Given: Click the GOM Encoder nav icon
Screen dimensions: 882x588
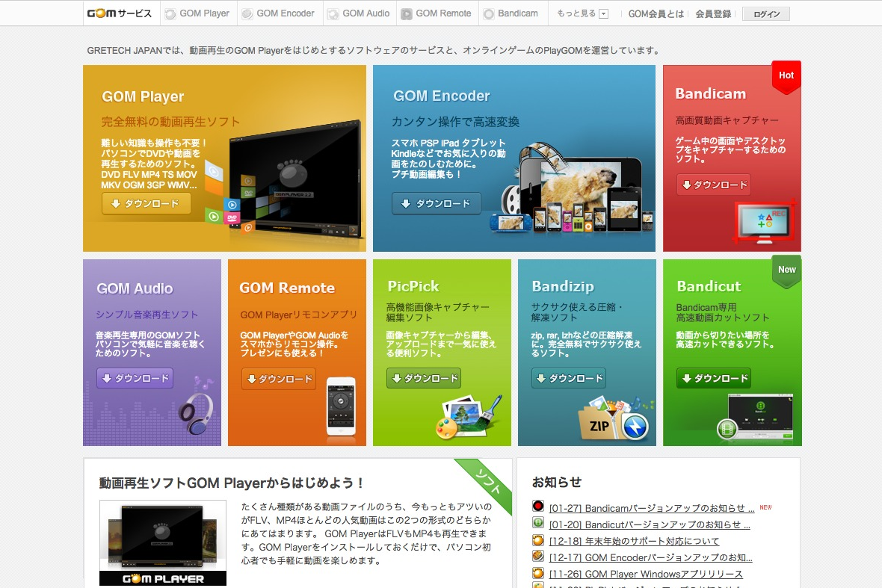Looking at the screenshot, I should [247, 14].
